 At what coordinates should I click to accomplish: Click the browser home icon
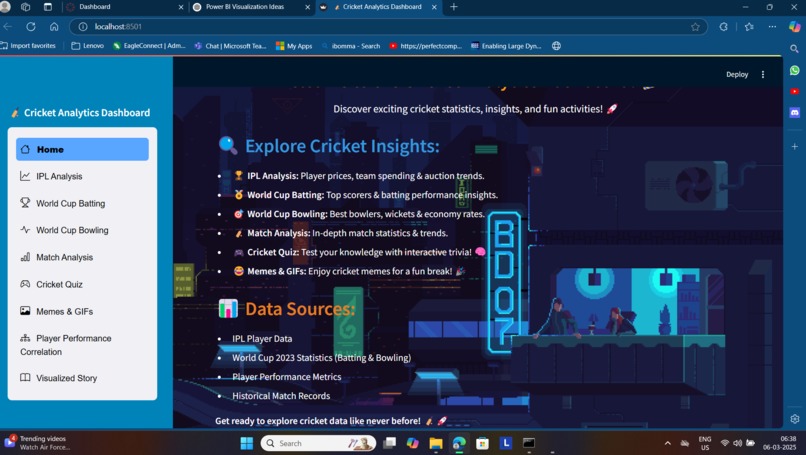click(54, 27)
